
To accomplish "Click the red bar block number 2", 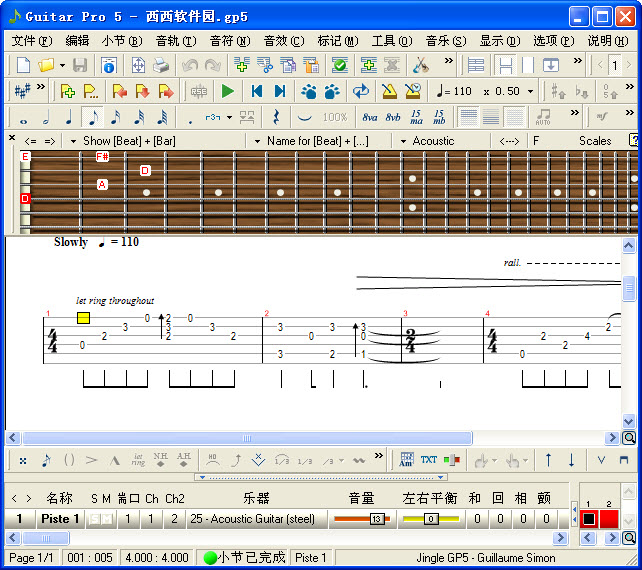I will (x=608, y=519).
